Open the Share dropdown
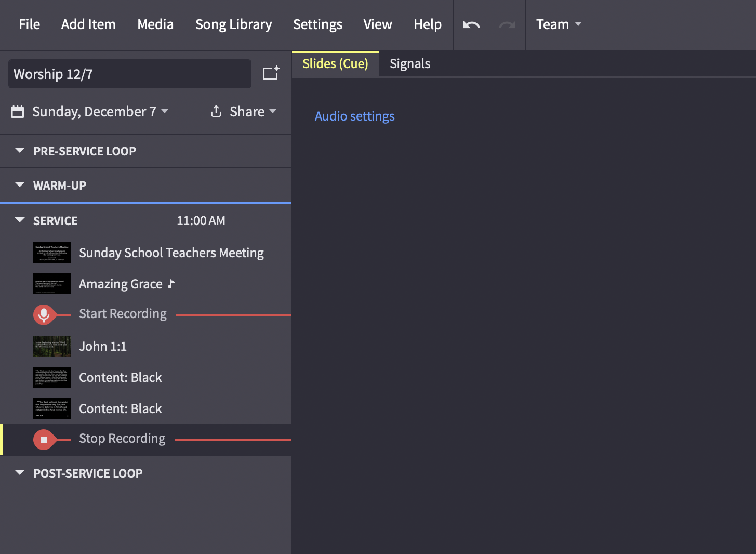 pos(253,112)
